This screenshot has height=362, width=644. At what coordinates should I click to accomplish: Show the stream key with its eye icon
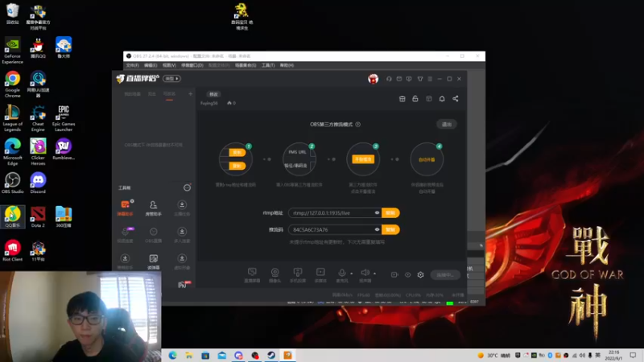[x=377, y=229]
